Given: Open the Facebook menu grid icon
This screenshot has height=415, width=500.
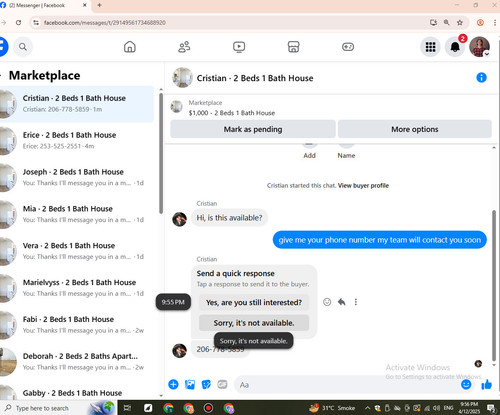Looking at the screenshot, I should pyautogui.click(x=430, y=47).
